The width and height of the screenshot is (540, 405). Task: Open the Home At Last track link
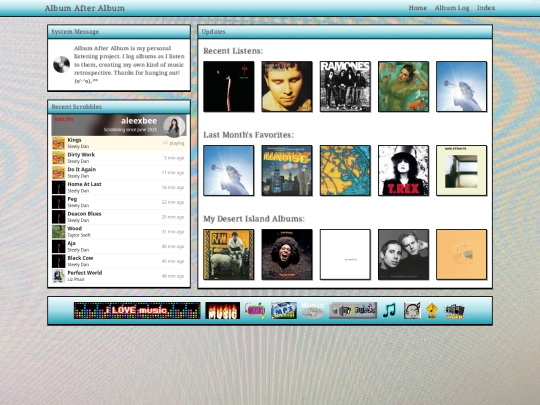point(84,184)
